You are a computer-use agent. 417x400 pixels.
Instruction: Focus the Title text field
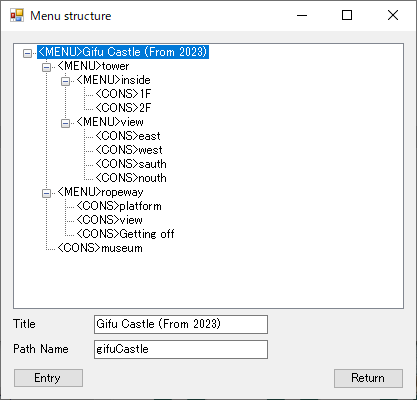point(181,324)
